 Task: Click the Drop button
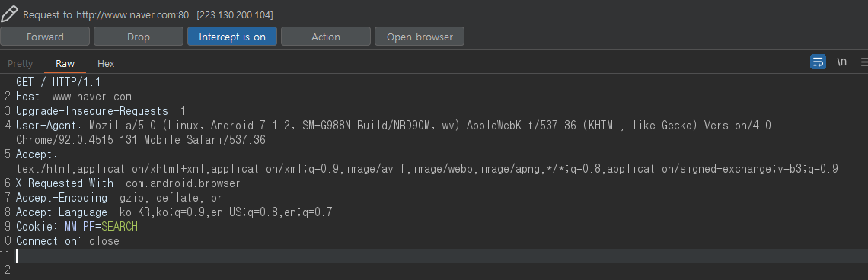click(x=139, y=37)
